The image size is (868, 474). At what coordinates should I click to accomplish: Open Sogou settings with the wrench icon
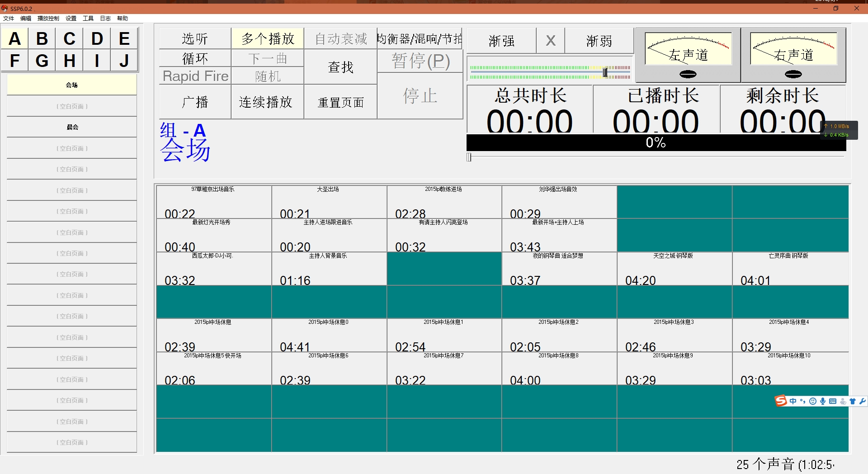[863, 401]
